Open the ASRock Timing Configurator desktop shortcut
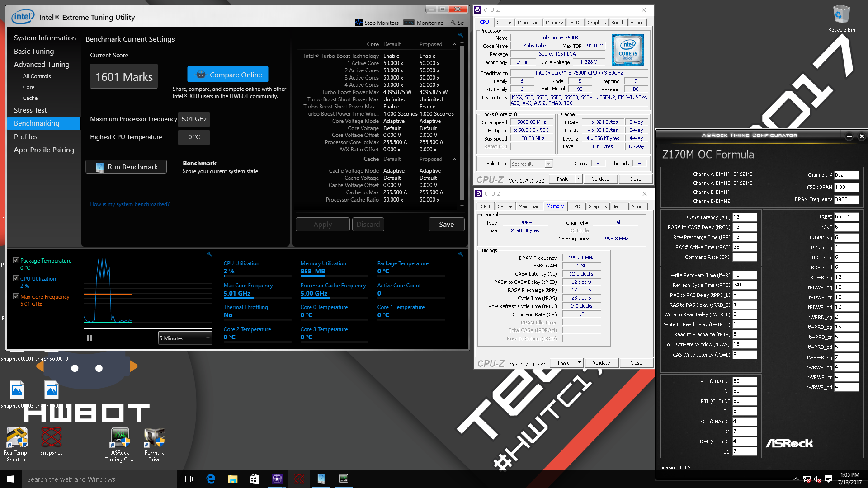This screenshot has width=868, height=488. click(120, 445)
